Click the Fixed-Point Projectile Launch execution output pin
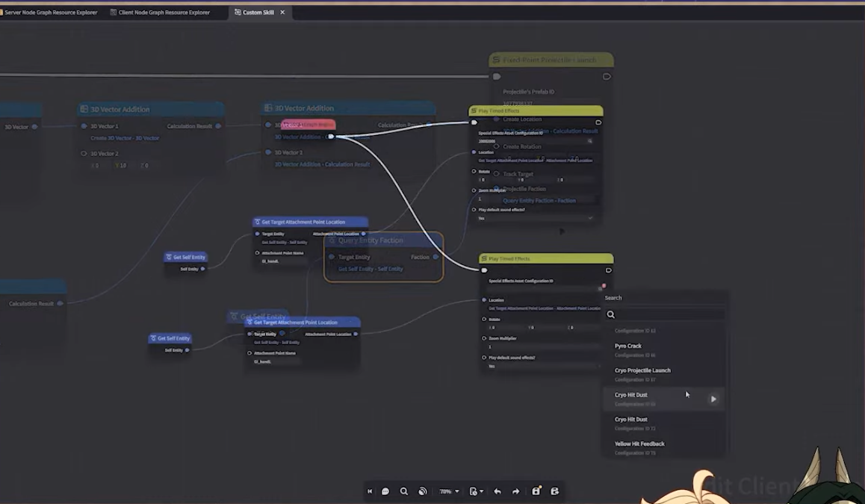This screenshot has height=504, width=865. (x=607, y=77)
